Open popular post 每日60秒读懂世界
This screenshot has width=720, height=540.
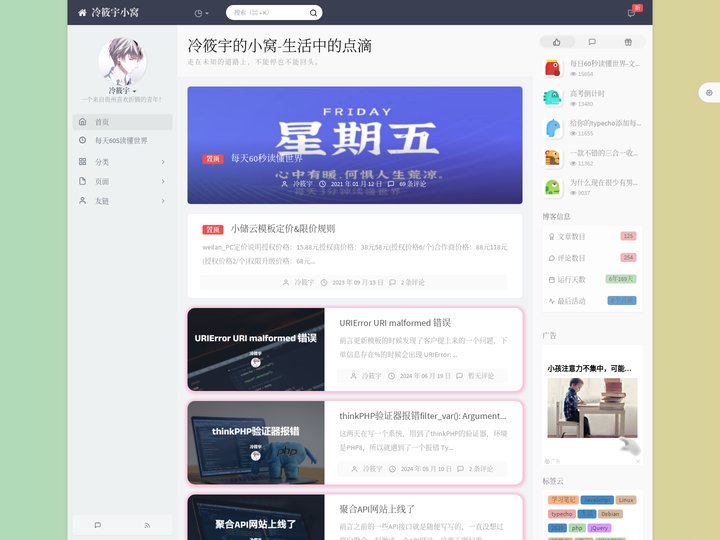point(605,64)
